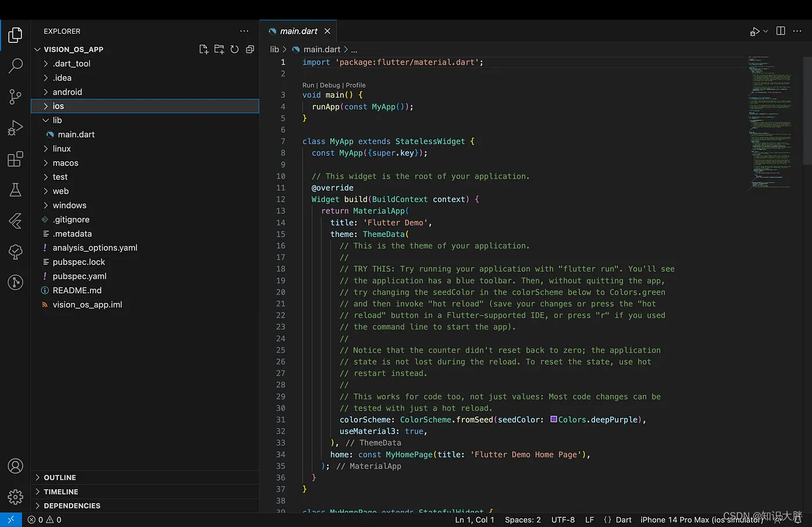Run the Dart file with play button
Screen dimensions: 812x527
pos(755,31)
